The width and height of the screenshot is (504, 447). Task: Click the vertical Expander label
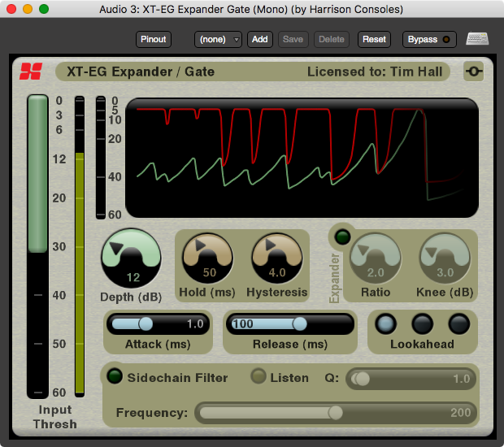[335, 278]
